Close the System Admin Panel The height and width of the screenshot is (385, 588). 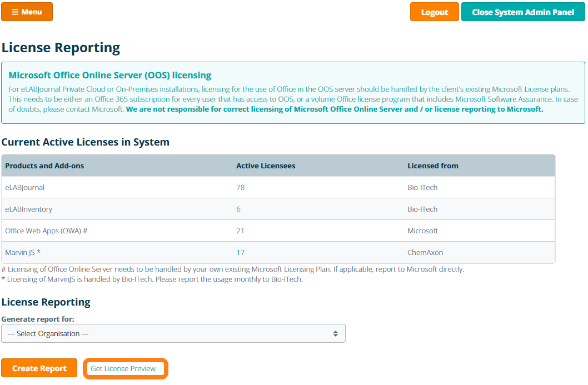point(522,12)
